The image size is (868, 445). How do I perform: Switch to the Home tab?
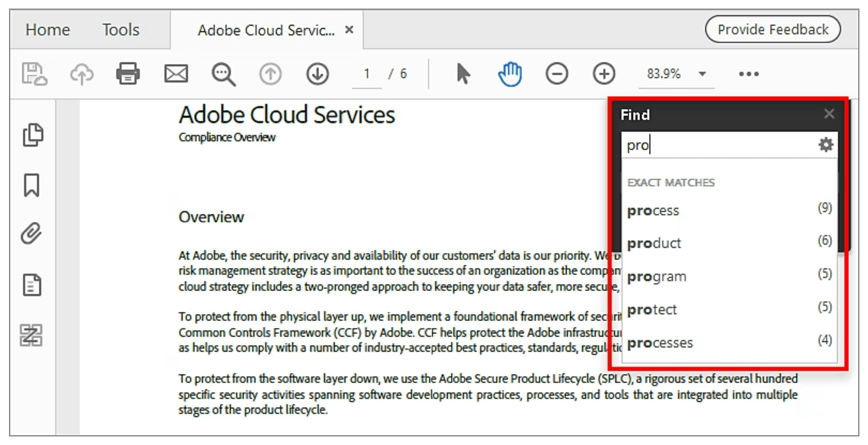coord(48,30)
